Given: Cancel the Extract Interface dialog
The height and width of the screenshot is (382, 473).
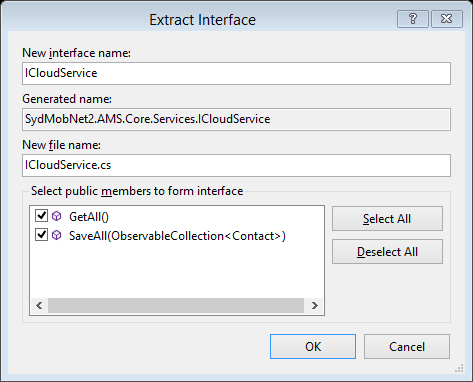Looking at the screenshot, I should [x=407, y=347].
